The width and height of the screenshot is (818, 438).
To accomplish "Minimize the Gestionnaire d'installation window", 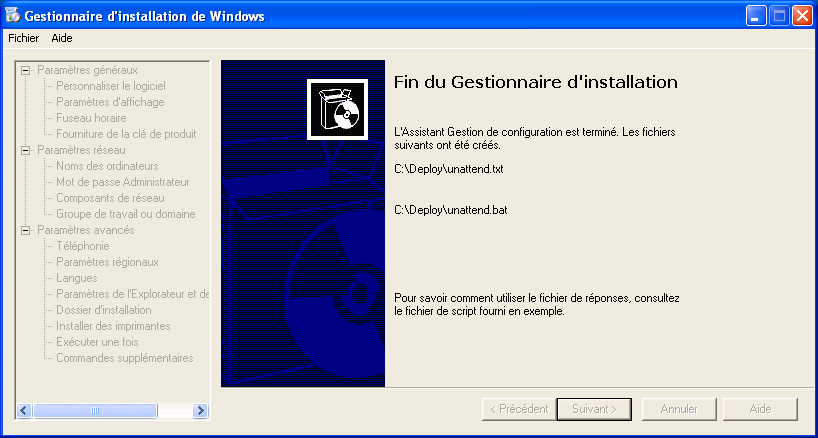I will (x=755, y=16).
